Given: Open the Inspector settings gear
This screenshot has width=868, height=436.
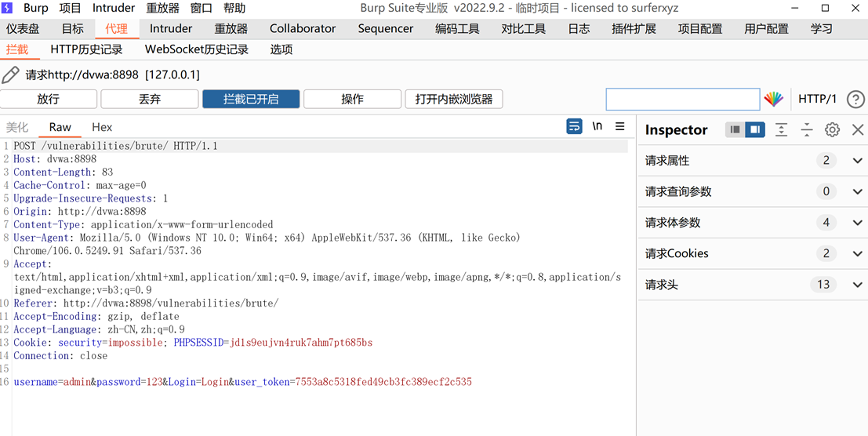Looking at the screenshot, I should pos(832,130).
